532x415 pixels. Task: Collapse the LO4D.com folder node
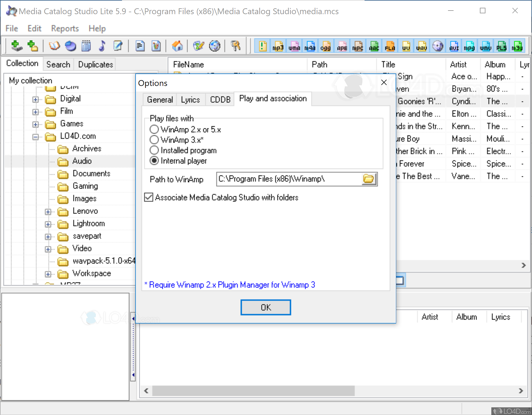click(x=35, y=137)
